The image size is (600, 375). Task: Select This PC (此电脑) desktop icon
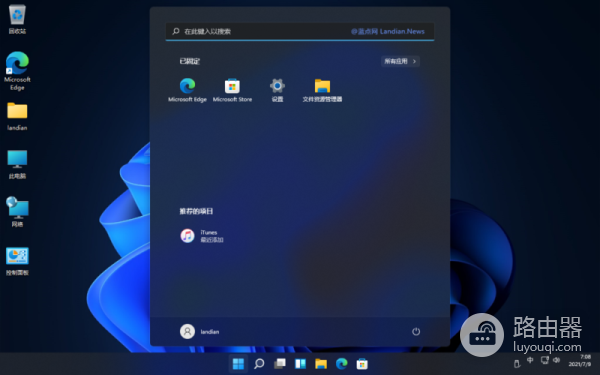pyautogui.click(x=17, y=165)
